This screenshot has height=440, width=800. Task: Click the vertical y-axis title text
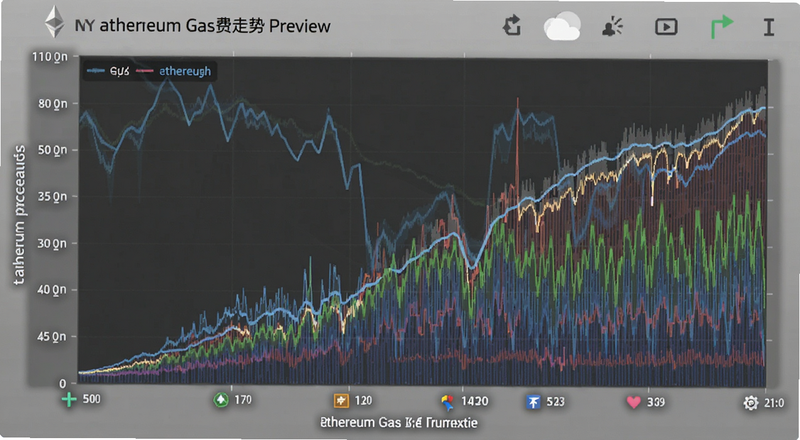tap(19, 215)
